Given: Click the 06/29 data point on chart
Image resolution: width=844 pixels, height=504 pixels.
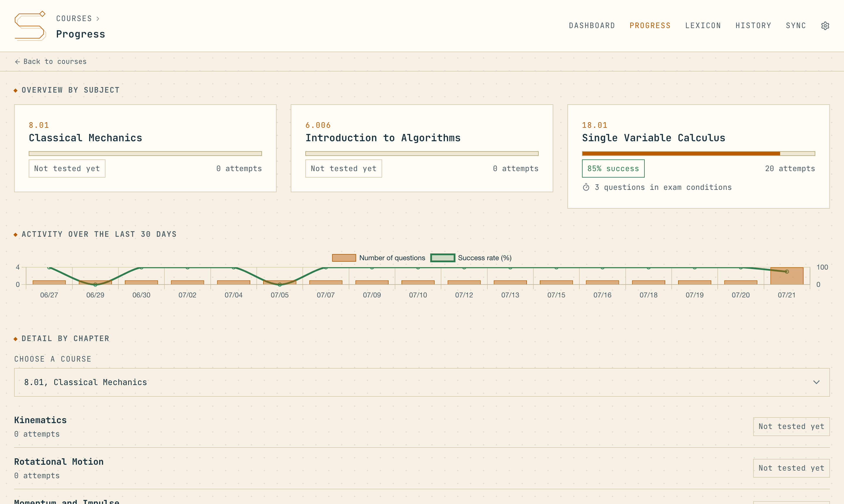Looking at the screenshot, I should click(95, 285).
